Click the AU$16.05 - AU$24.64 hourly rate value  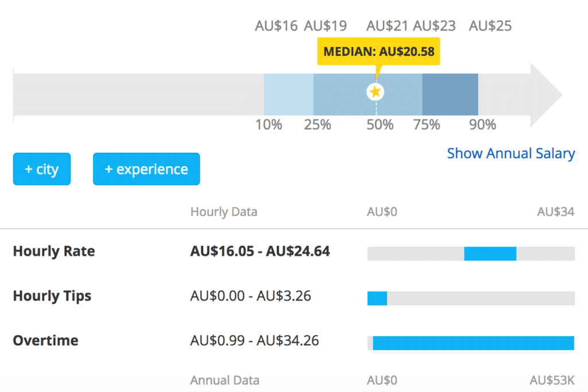click(x=260, y=251)
